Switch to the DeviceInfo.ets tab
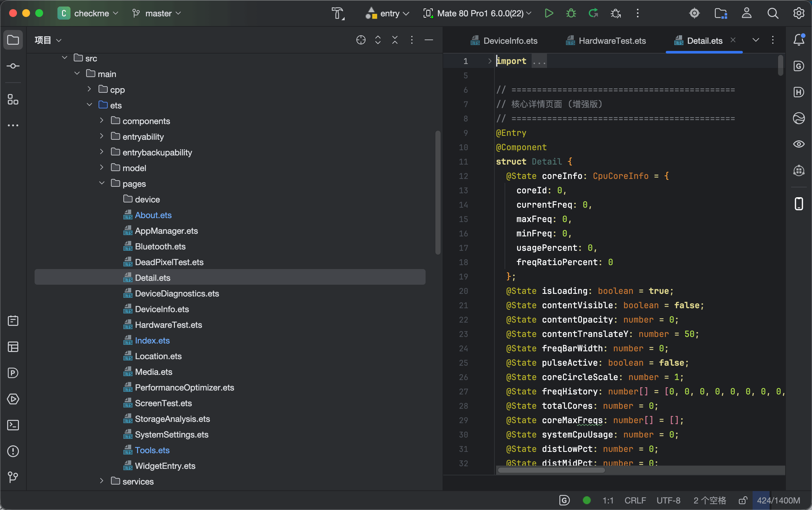Viewport: 812px width, 510px height. coord(504,40)
